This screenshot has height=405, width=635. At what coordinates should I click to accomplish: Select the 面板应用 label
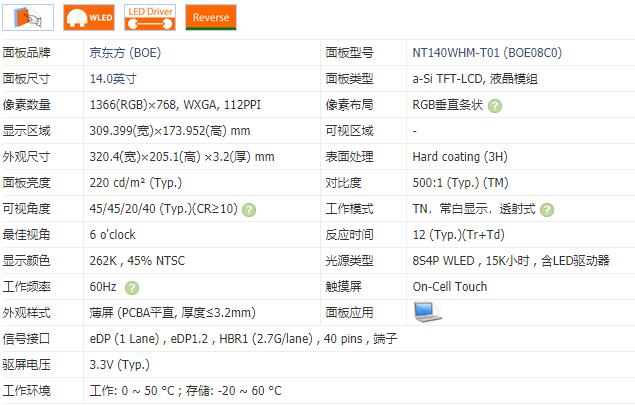[x=349, y=313]
